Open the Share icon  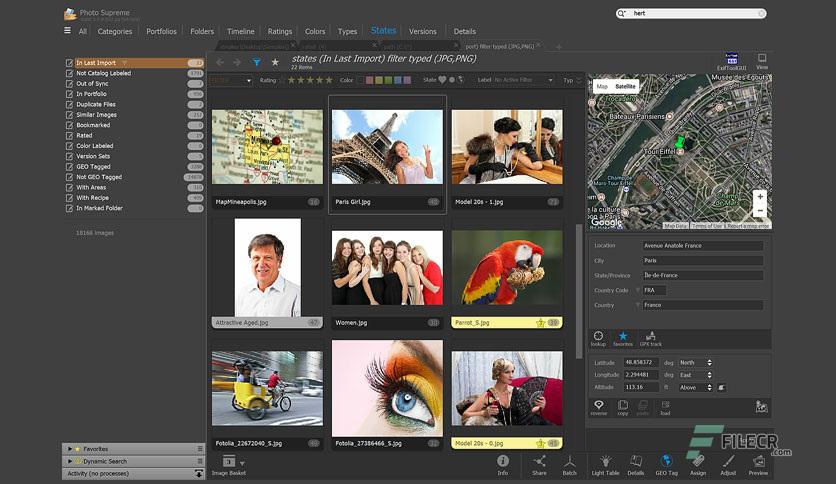point(539,461)
